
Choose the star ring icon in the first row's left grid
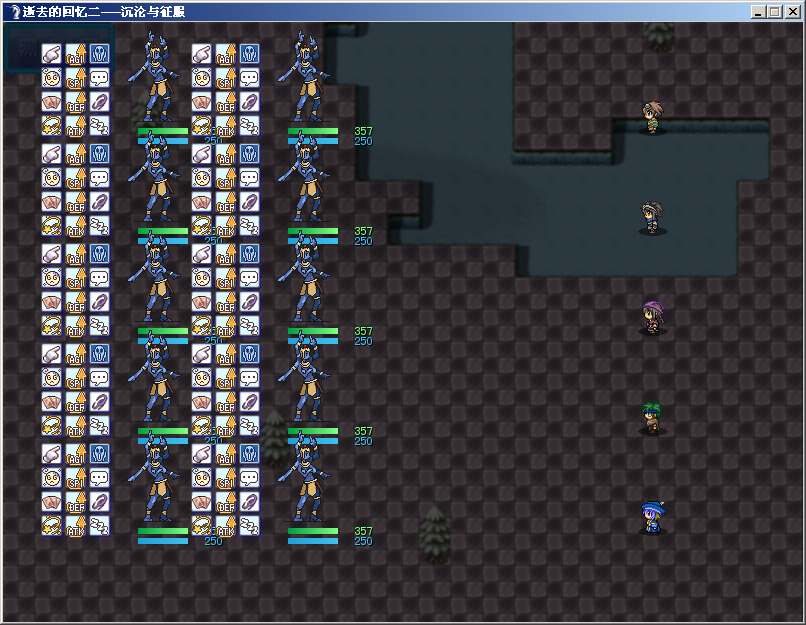coord(51,126)
